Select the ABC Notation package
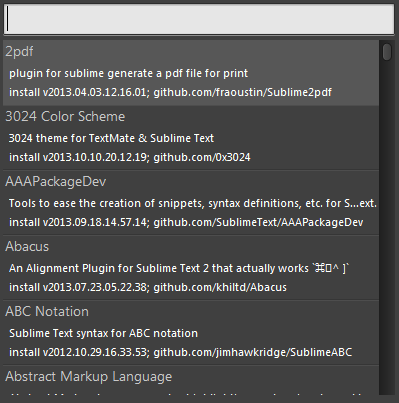This screenshot has height=403, width=399. point(47,312)
